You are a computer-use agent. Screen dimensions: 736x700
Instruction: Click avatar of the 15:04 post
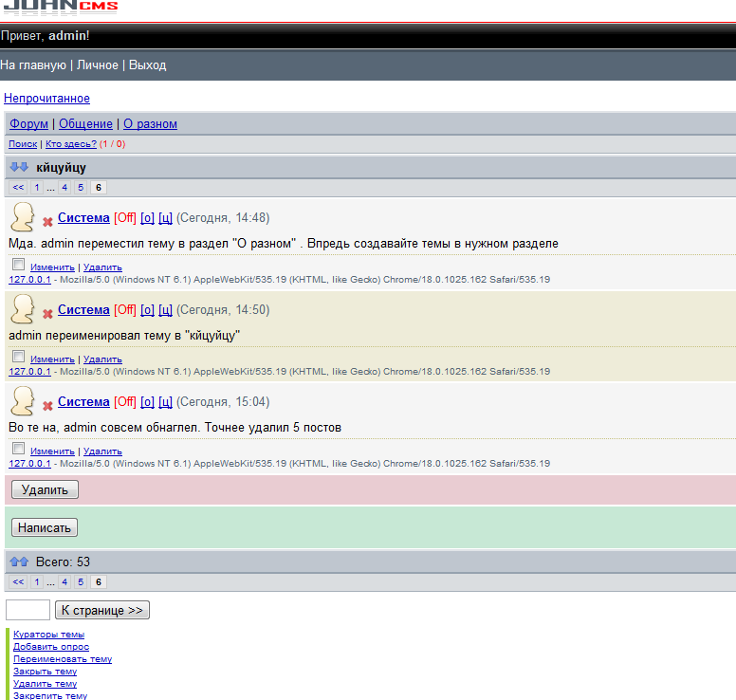tap(23, 401)
